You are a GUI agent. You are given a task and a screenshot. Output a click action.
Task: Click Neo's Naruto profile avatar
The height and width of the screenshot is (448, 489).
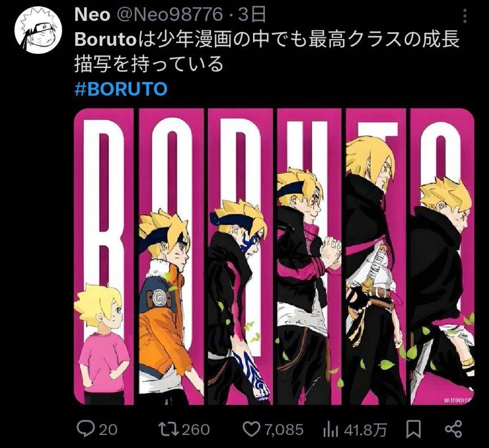37,31
